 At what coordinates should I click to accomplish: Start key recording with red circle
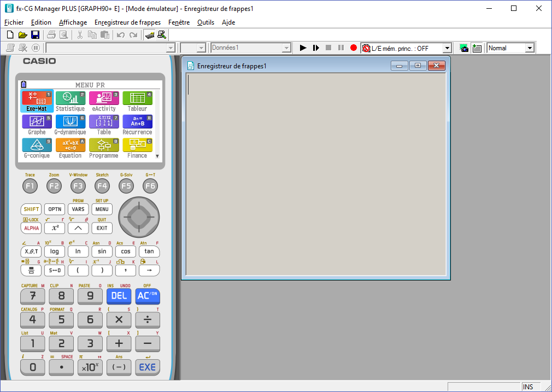[x=354, y=48]
